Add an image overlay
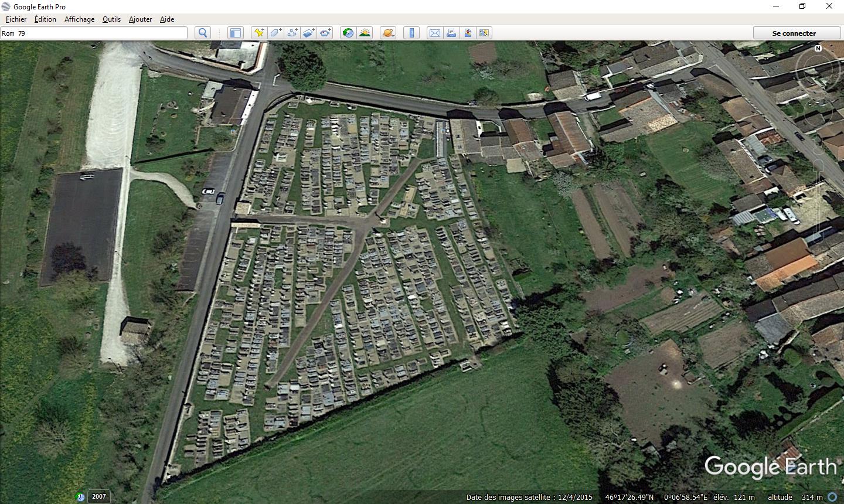The image size is (844, 504). coord(308,33)
